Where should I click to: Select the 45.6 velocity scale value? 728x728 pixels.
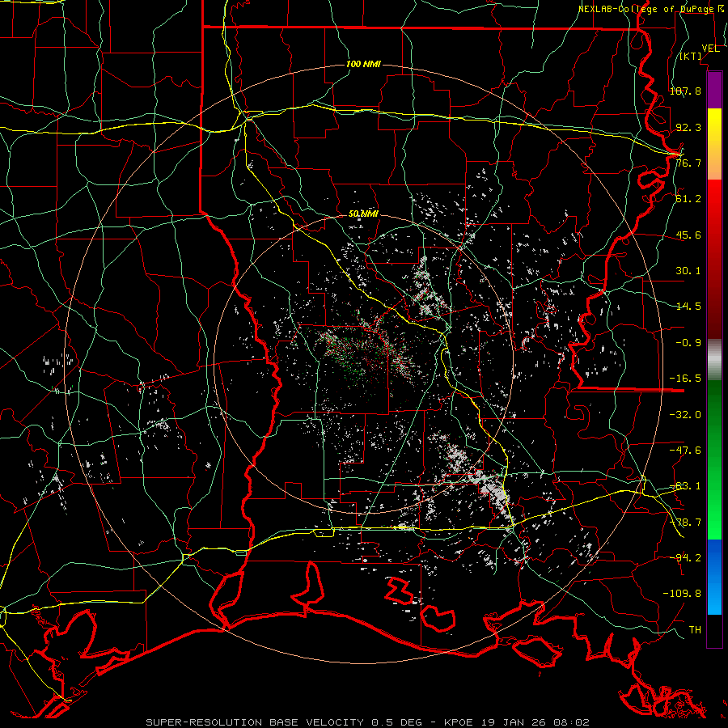(688, 235)
